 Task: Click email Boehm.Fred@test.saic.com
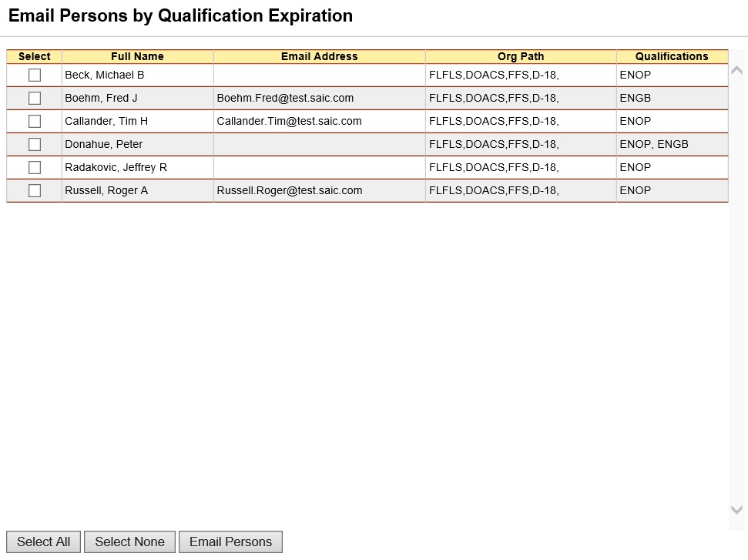tap(285, 98)
